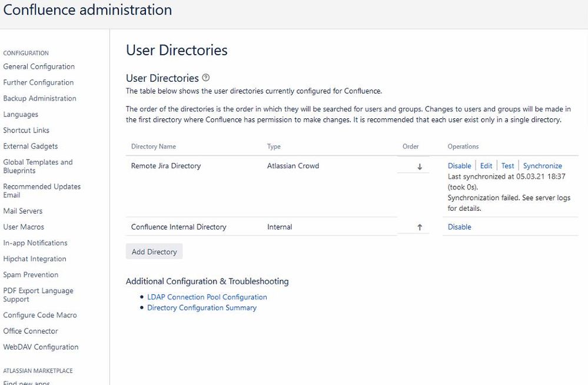Open the Languages settings
Image resolution: width=588 pixels, height=385 pixels.
pyautogui.click(x=21, y=114)
